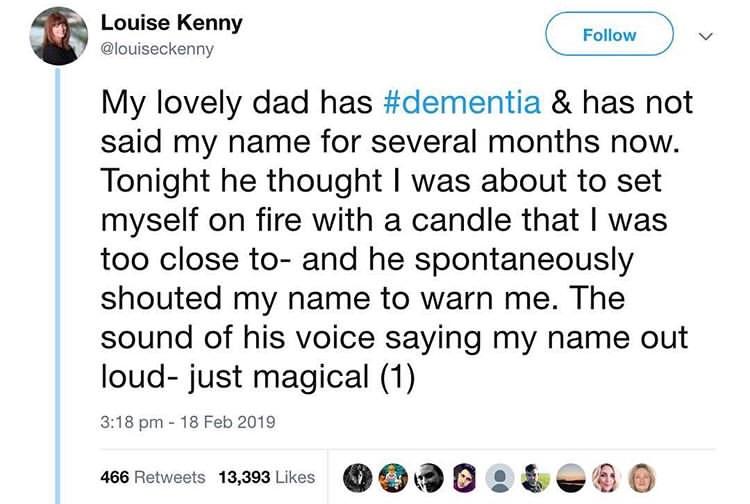This screenshot has width=750, height=504.
Task: Expand the tweet options chevron menu
Action: click(x=705, y=36)
